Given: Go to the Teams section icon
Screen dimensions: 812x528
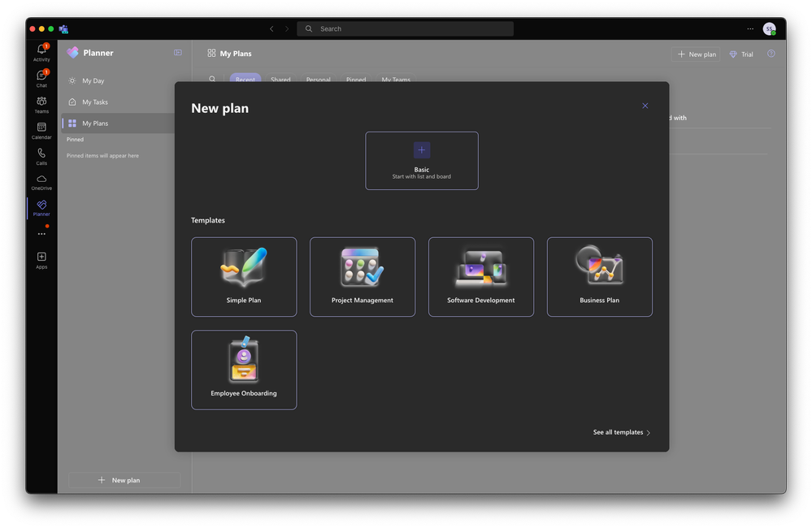Looking at the screenshot, I should point(41,104).
